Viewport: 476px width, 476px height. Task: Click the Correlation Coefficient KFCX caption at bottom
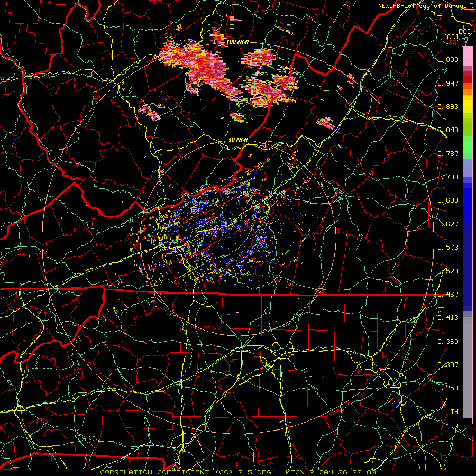238,472
